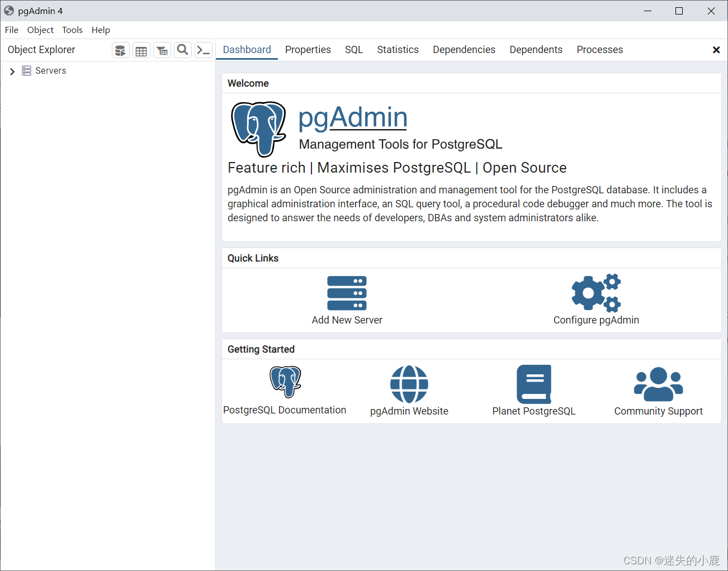Open the File menu
The height and width of the screenshot is (571, 728).
coord(12,30)
